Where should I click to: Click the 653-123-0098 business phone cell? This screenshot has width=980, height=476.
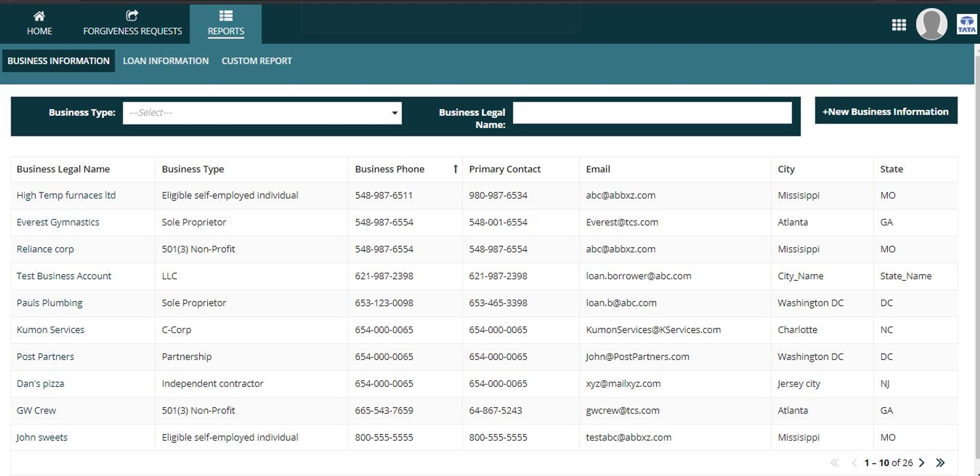[x=384, y=303]
